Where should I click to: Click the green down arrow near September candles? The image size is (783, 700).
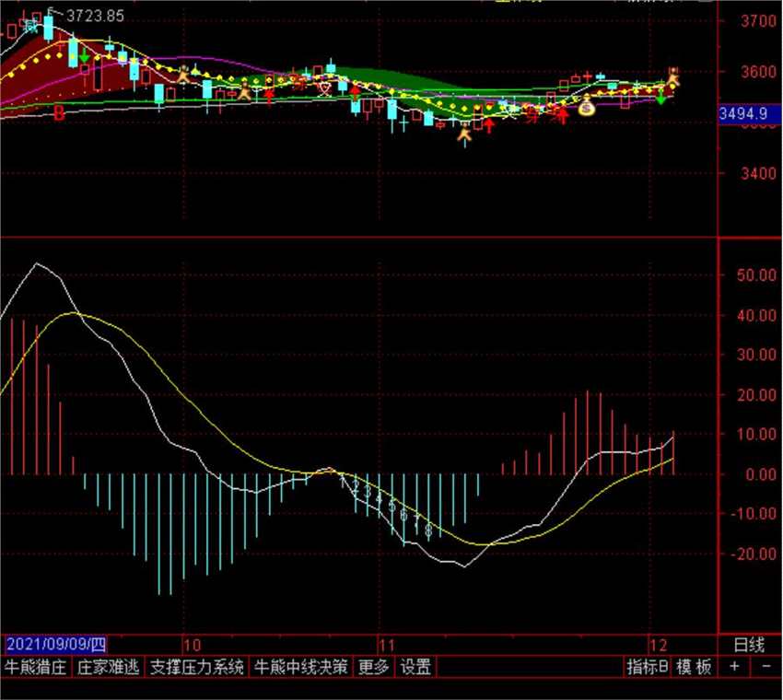85,56
